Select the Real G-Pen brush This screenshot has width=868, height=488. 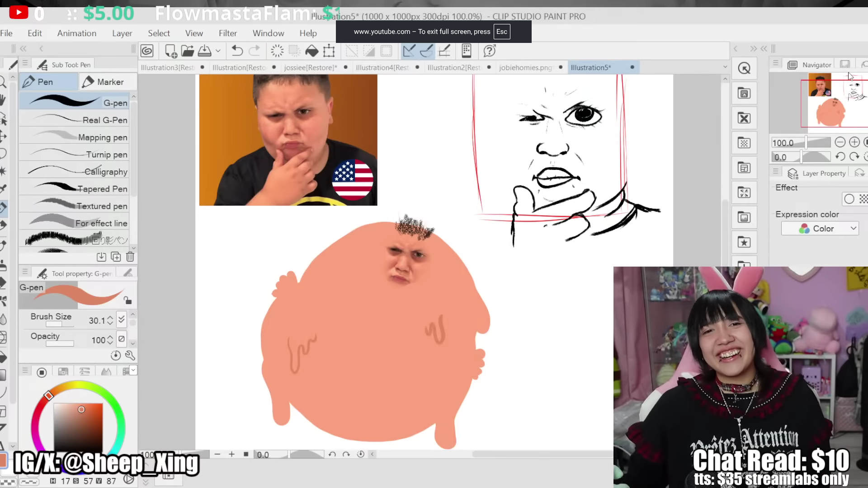point(75,120)
